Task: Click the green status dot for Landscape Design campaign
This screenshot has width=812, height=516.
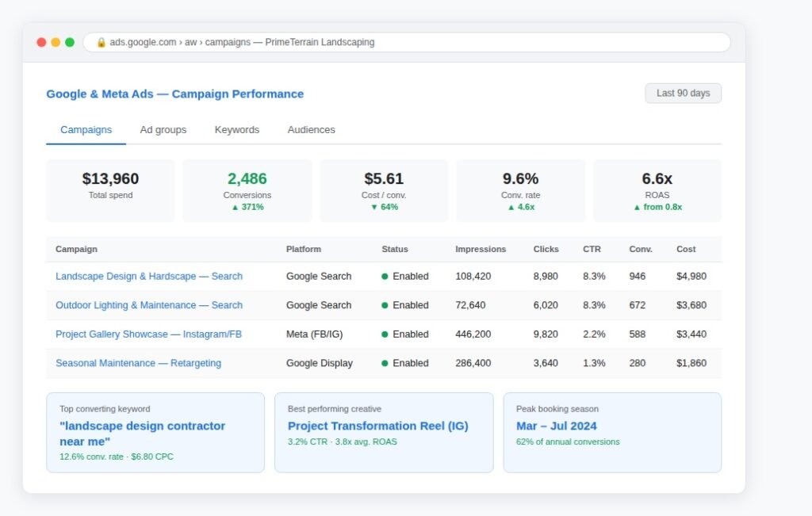Action: point(385,277)
